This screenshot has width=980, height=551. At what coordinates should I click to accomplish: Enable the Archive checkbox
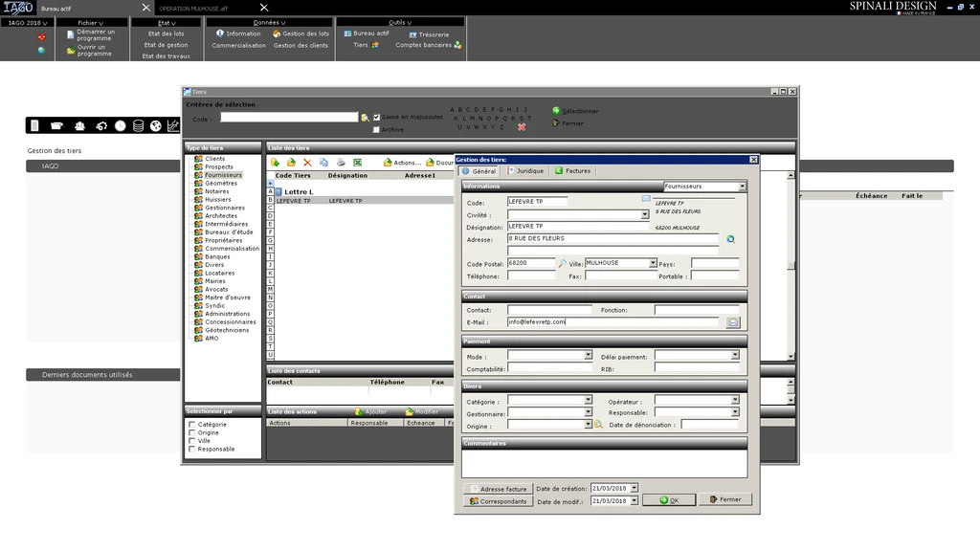point(377,129)
